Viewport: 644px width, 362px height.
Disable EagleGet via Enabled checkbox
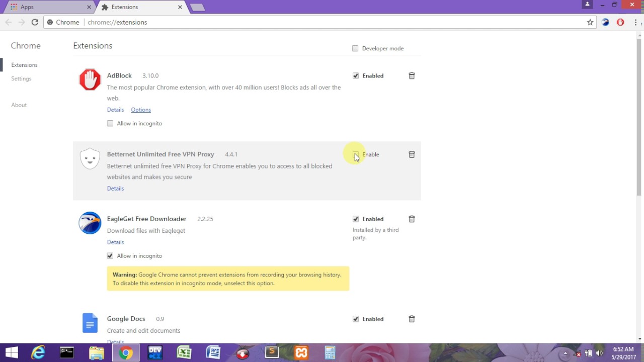point(356,219)
